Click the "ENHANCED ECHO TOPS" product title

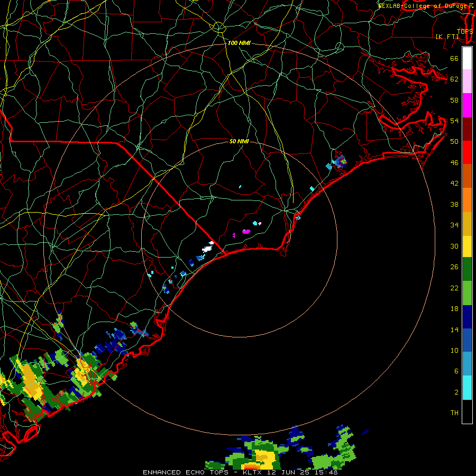click(186, 472)
